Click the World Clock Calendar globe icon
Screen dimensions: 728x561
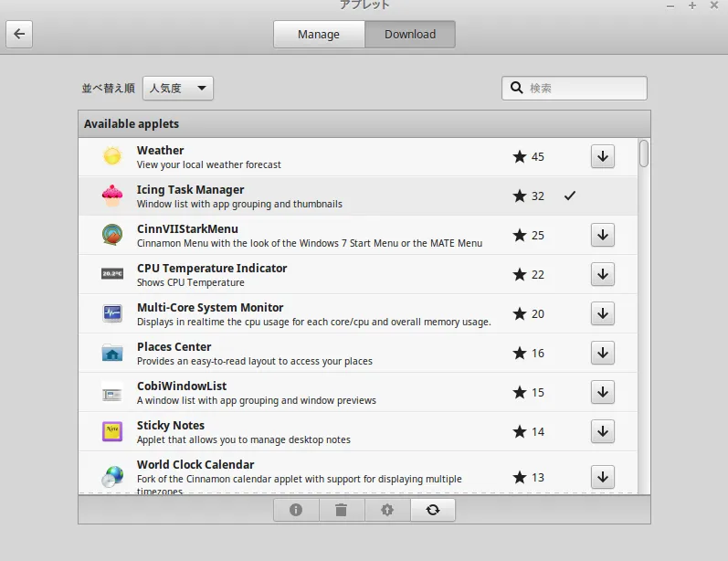pyautogui.click(x=113, y=476)
